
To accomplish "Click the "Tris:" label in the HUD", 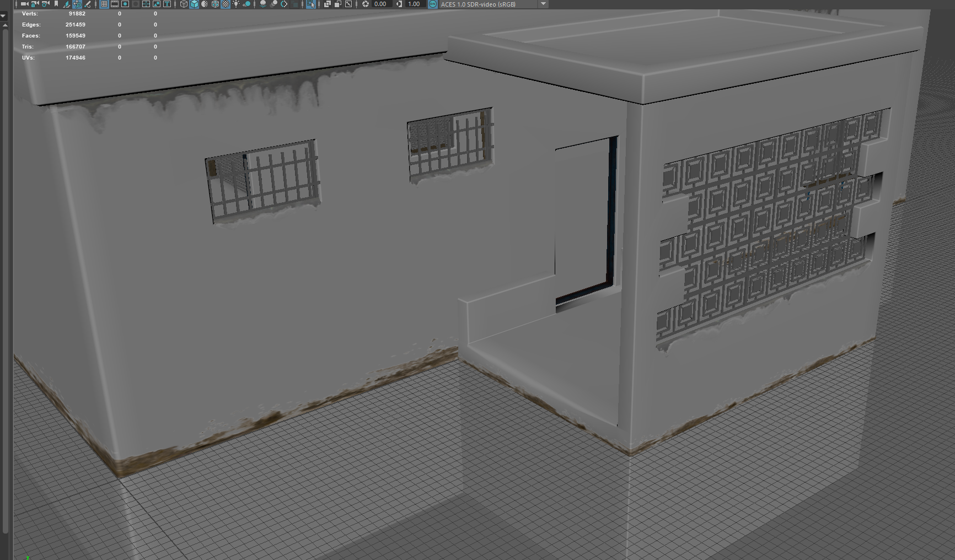I will click(28, 47).
